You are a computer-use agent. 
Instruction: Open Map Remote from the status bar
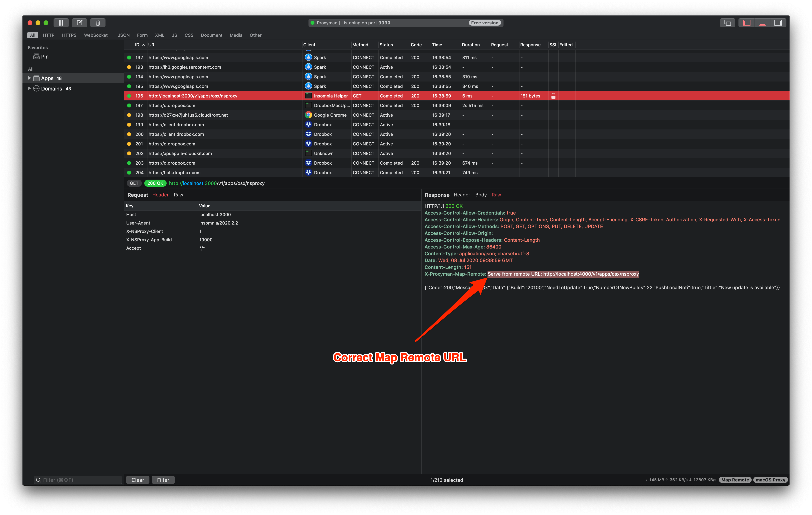735,480
